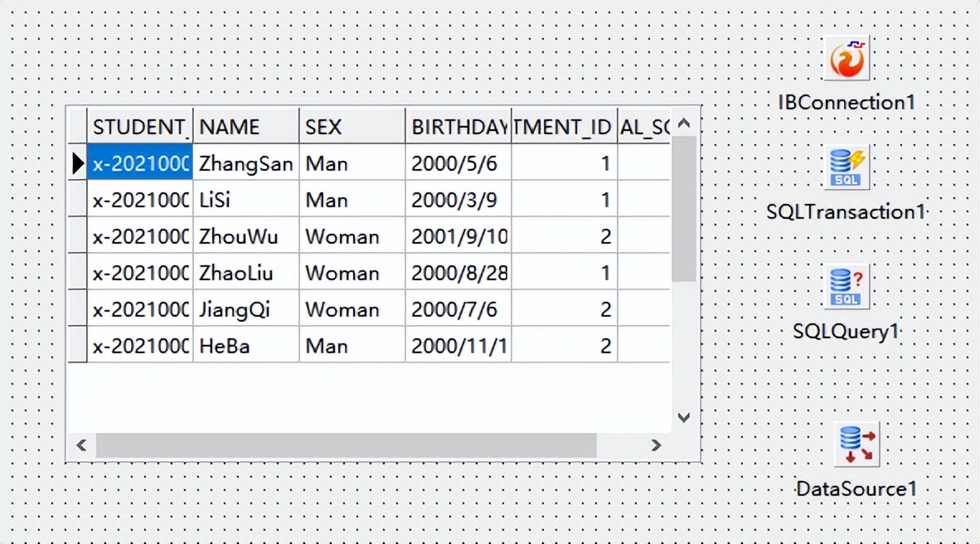980x544 pixels.
Task: Sort by the NAME column header
Action: pyautogui.click(x=245, y=127)
